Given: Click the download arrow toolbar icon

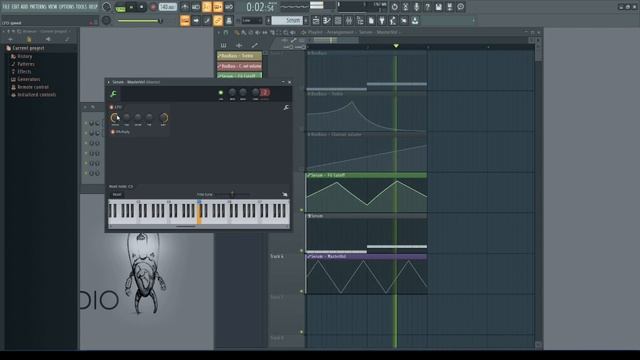Looking at the screenshot, I should tap(415, 20).
